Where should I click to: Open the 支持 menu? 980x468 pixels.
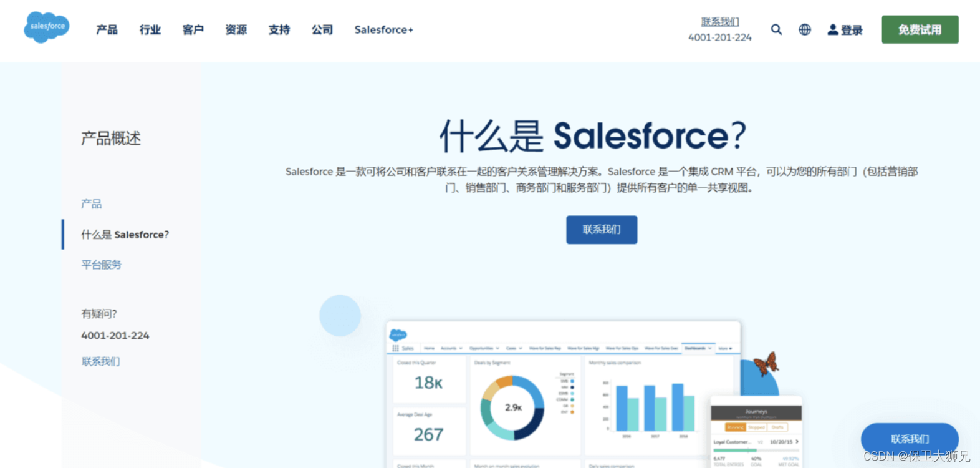(x=279, y=29)
